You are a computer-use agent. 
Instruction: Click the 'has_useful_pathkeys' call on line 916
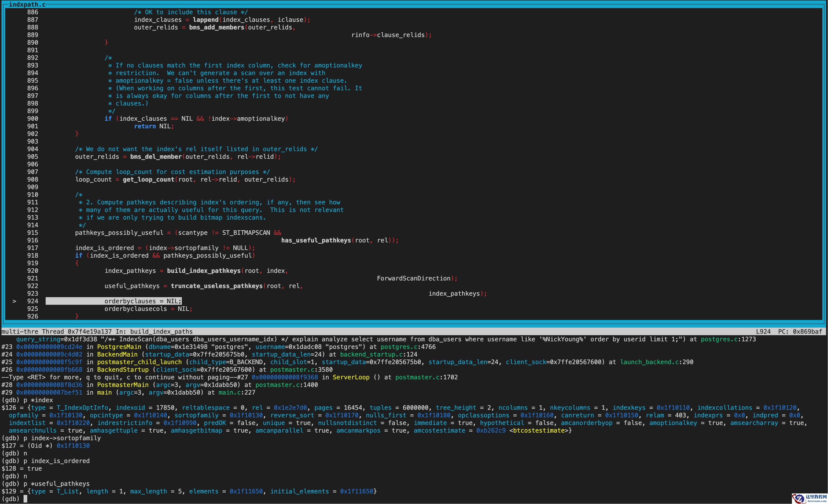pos(316,240)
